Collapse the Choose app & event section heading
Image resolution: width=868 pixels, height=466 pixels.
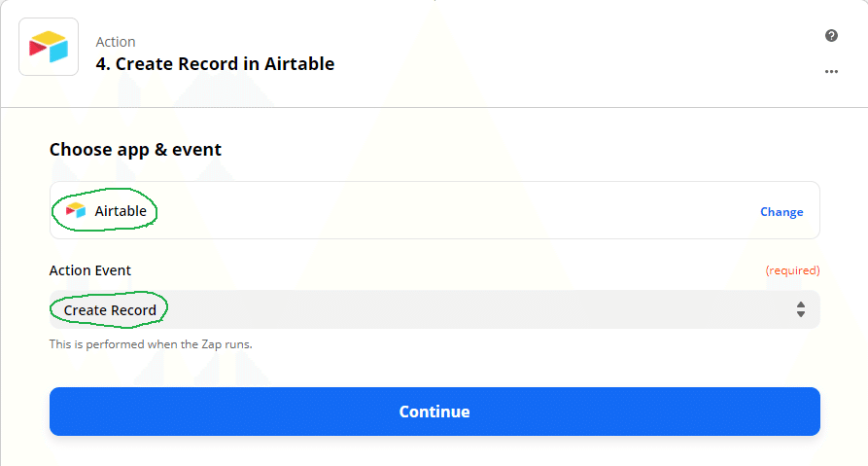click(135, 150)
